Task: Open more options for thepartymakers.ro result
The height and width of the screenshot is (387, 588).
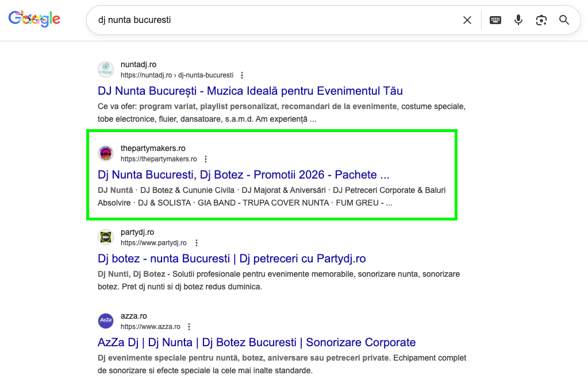Action: click(206, 159)
